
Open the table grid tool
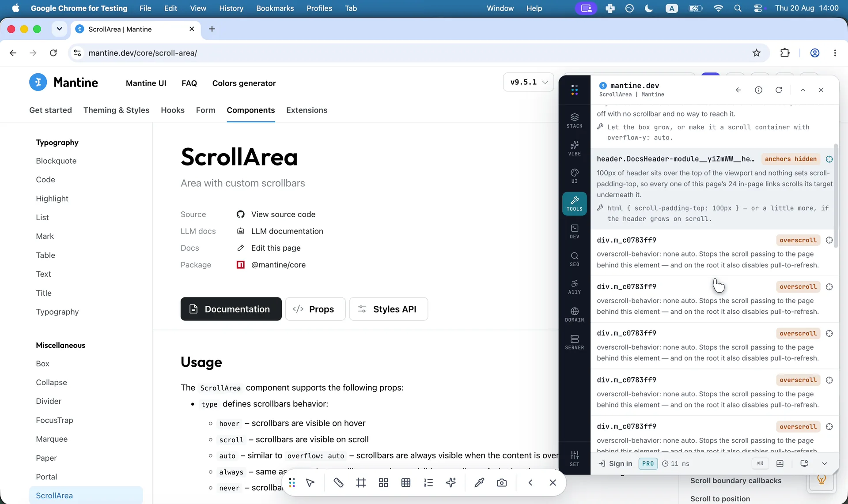pyautogui.click(x=406, y=483)
